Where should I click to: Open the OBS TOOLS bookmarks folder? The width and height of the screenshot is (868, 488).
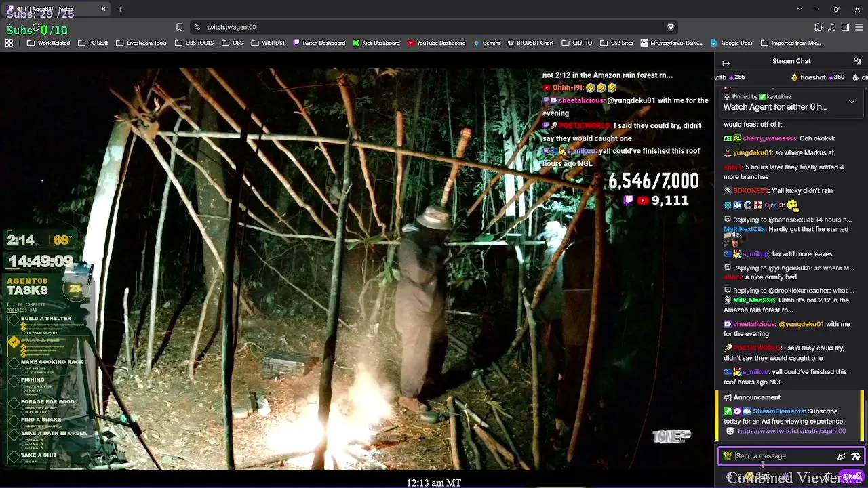[194, 43]
